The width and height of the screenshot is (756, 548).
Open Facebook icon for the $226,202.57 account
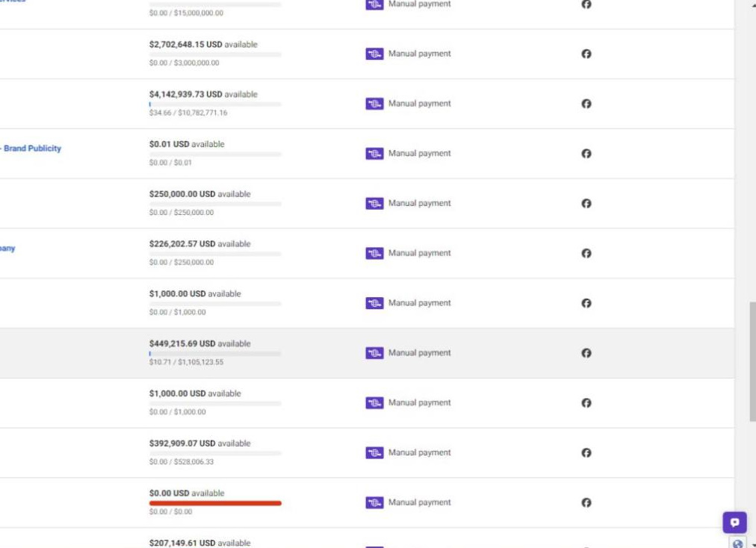tap(586, 253)
